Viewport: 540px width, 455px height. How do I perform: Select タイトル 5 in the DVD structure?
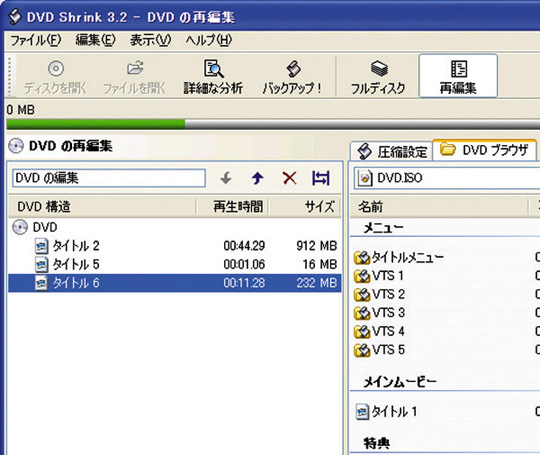pyautogui.click(x=175, y=265)
